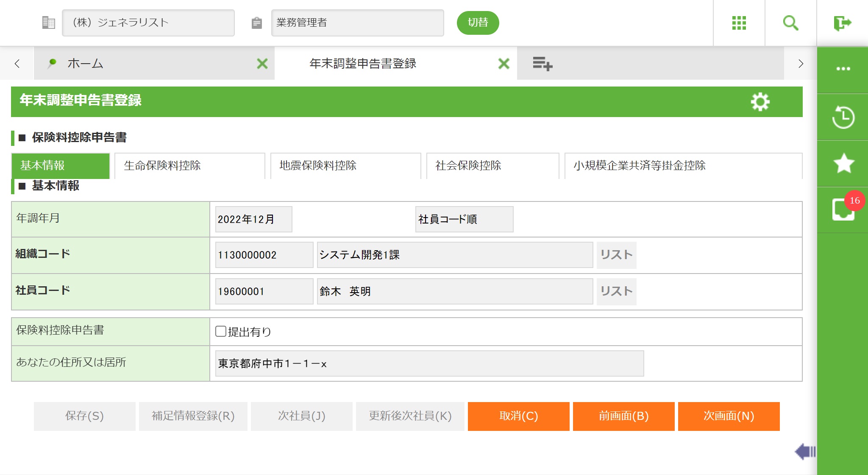Click the search magnifier icon

[790, 23]
